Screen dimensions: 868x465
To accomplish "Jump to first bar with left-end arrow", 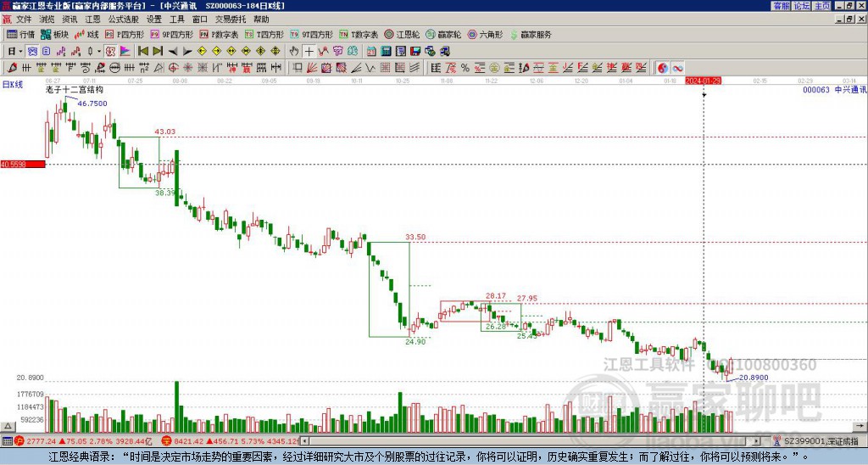I will click(x=142, y=51).
